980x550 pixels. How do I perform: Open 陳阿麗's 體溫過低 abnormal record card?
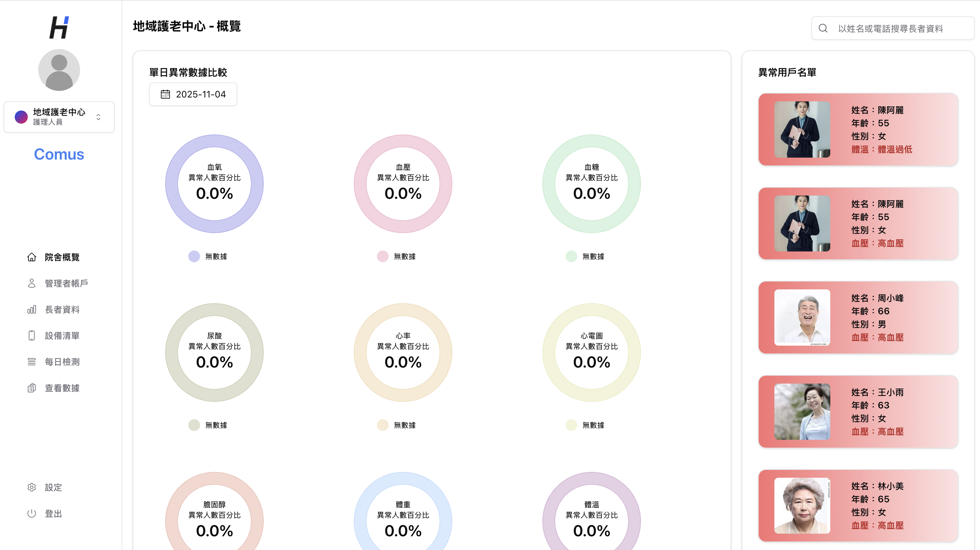(x=858, y=130)
